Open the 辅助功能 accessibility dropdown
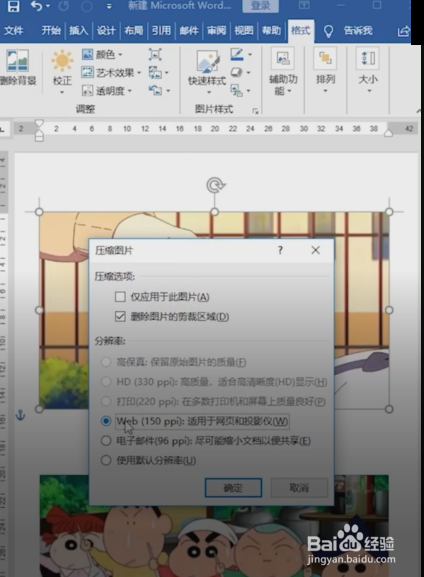 [283, 72]
